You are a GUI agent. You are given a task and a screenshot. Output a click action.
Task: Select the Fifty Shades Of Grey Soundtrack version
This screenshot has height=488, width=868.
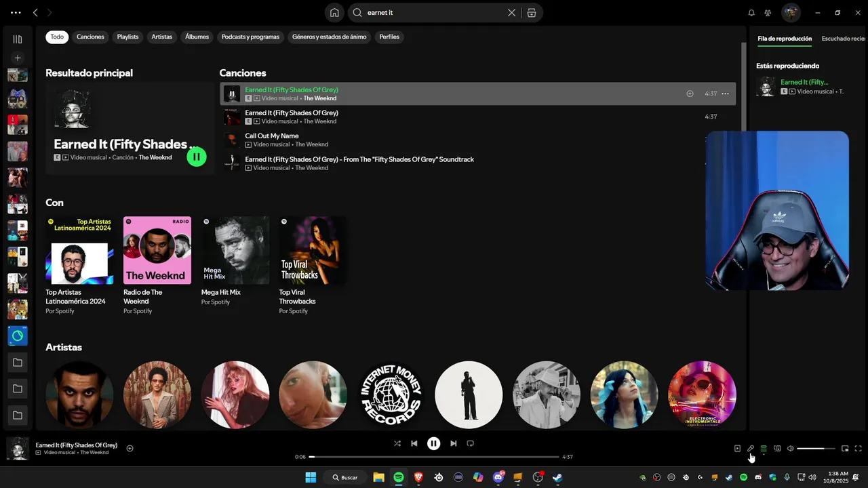pyautogui.click(x=478, y=163)
